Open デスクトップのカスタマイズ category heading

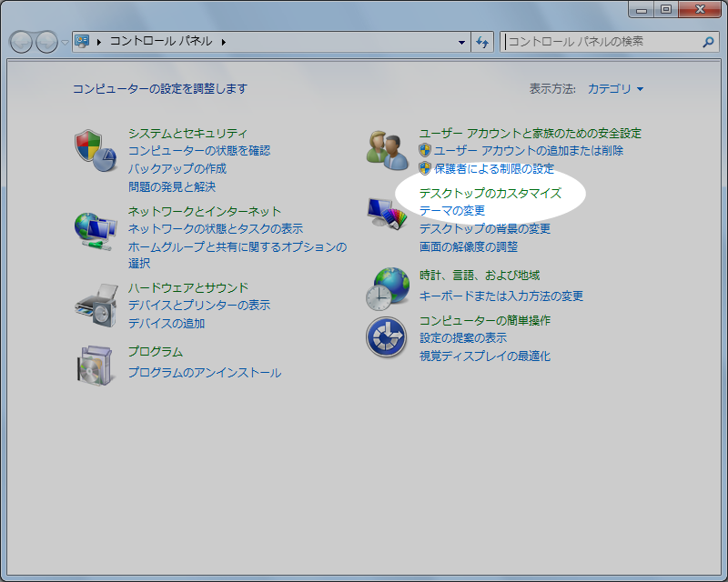click(x=490, y=194)
